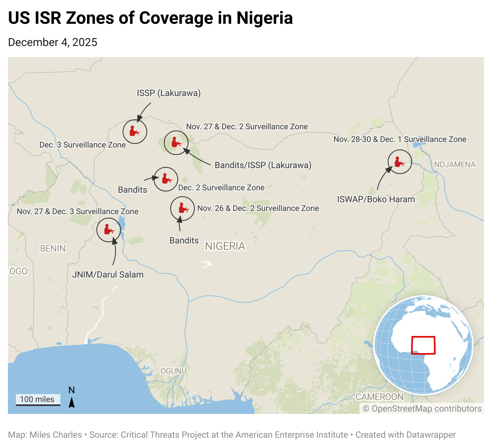Click the Nov. 28-30 & Dec. 1 Surveillance Zone label

[400, 139]
